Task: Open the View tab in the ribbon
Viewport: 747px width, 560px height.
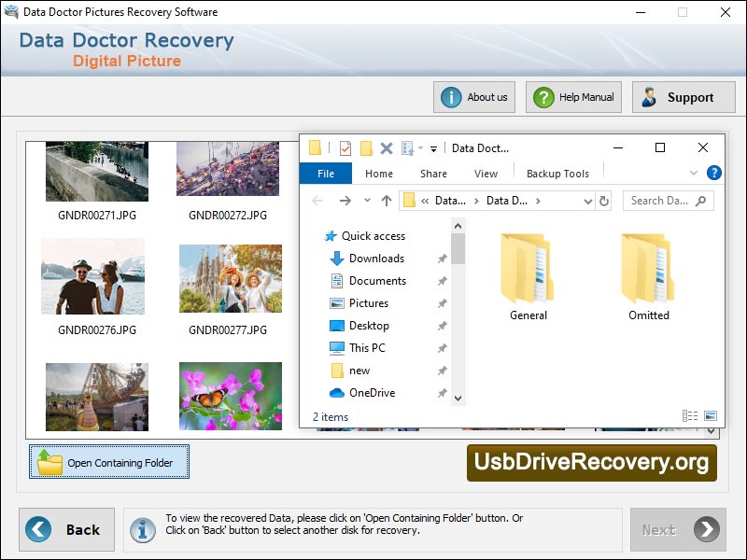Action: pos(486,173)
